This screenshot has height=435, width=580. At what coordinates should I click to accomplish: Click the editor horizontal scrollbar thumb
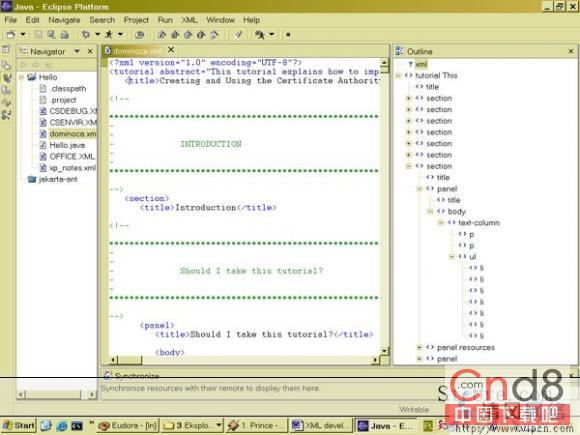coord(130,360)
